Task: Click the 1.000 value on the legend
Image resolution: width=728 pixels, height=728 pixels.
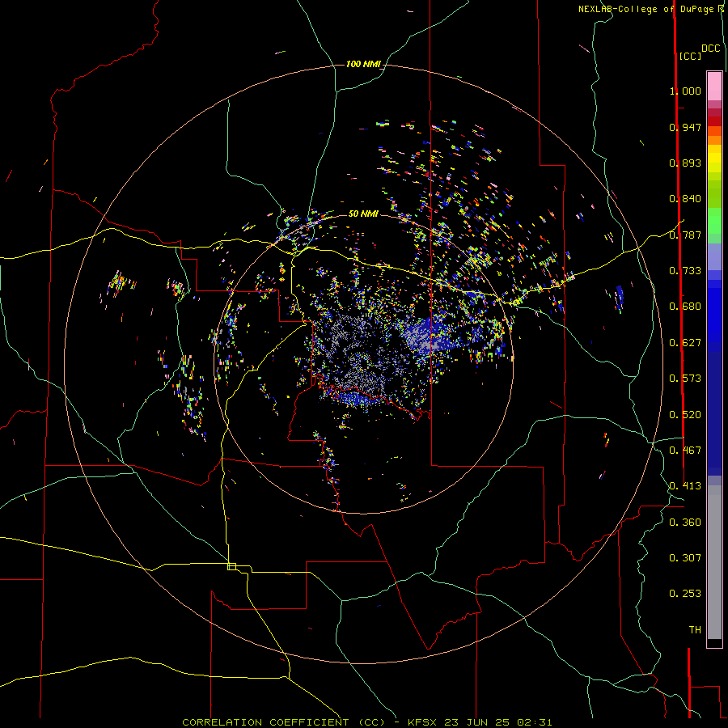Action: pos(685,91)
